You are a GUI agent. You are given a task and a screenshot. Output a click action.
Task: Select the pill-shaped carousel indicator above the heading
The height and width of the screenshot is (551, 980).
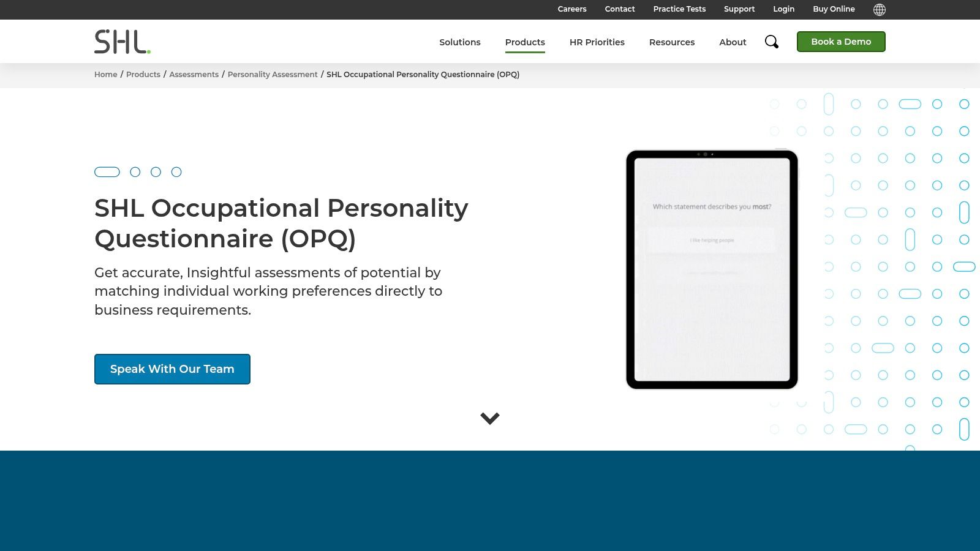point(107,172)
